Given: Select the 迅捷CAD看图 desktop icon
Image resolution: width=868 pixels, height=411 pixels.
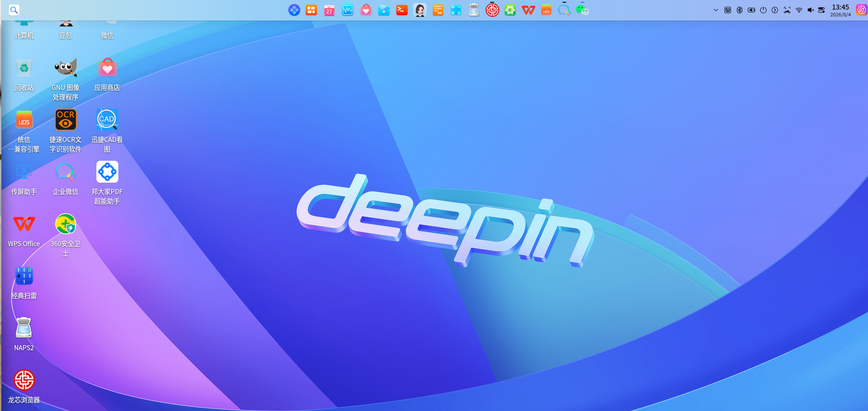Looking at the screenshot, I should point(107,131).
